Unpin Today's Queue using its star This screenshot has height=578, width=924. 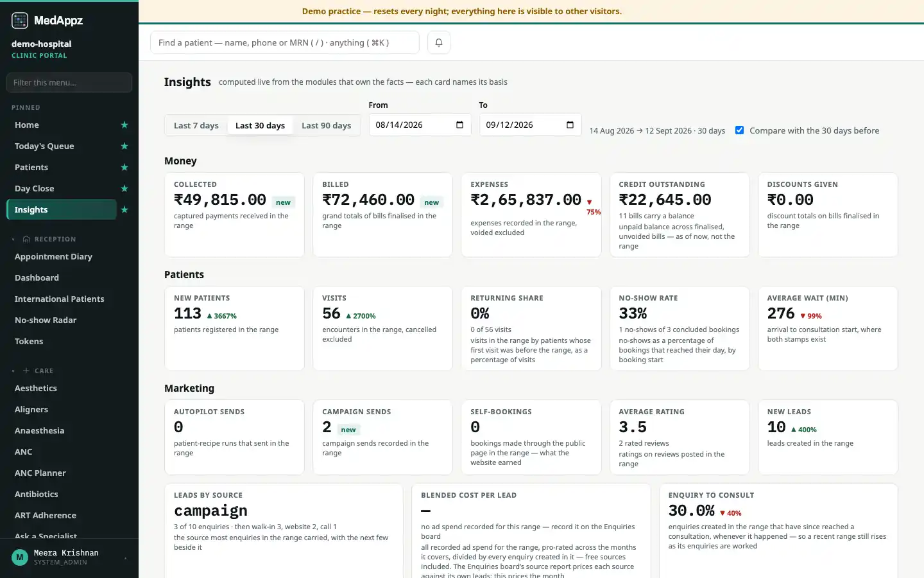click(124, 146)
